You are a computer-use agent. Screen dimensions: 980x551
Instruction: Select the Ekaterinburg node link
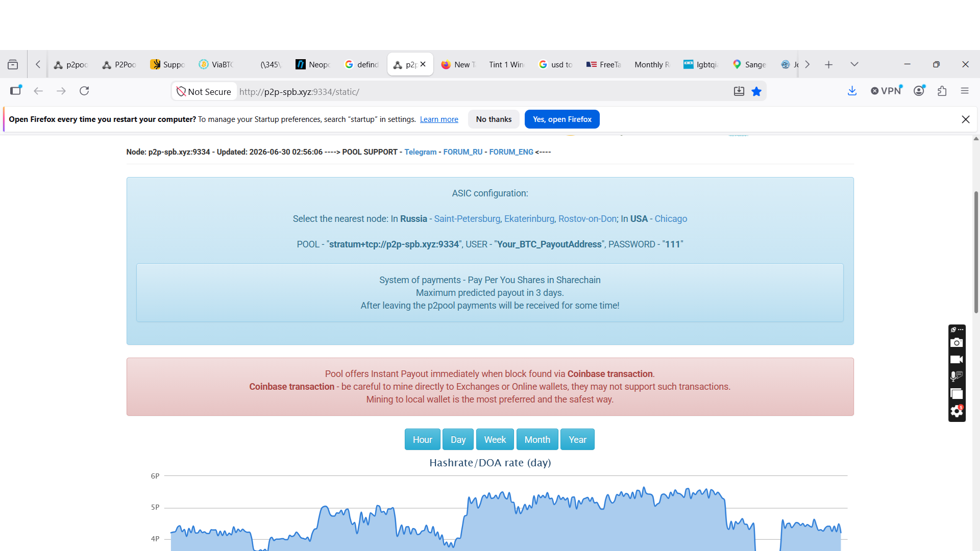529,219
